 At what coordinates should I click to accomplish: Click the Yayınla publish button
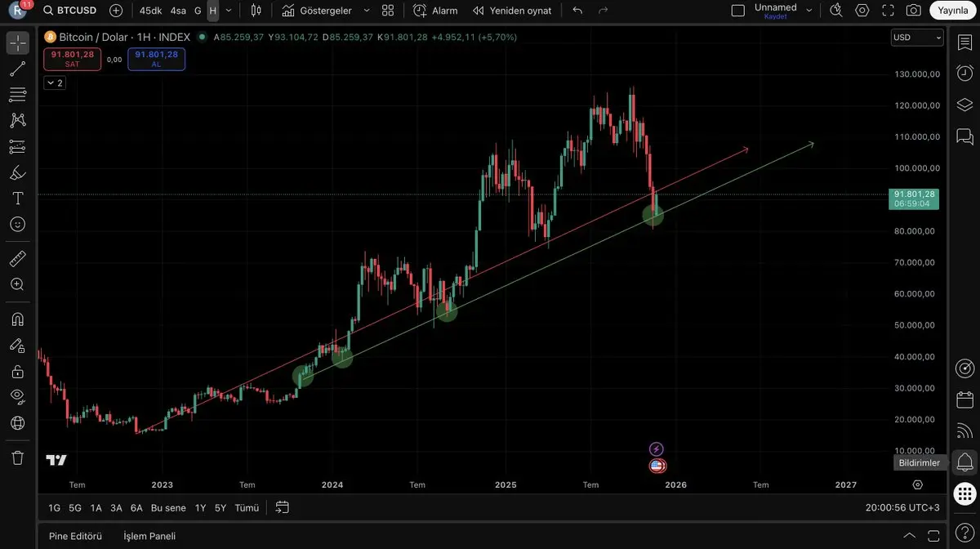point(953,11)
